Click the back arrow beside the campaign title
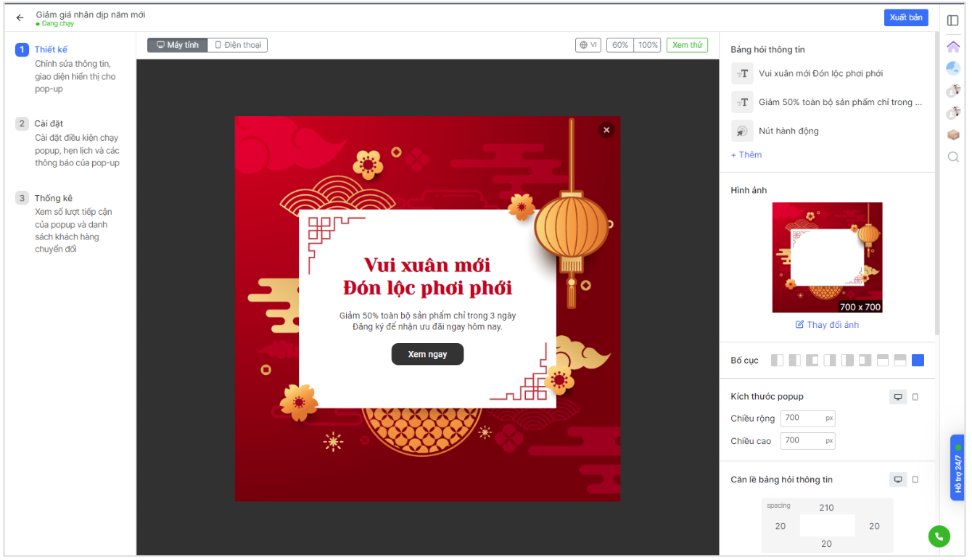This screenshot has height=560, width=972. coord(20,17)
